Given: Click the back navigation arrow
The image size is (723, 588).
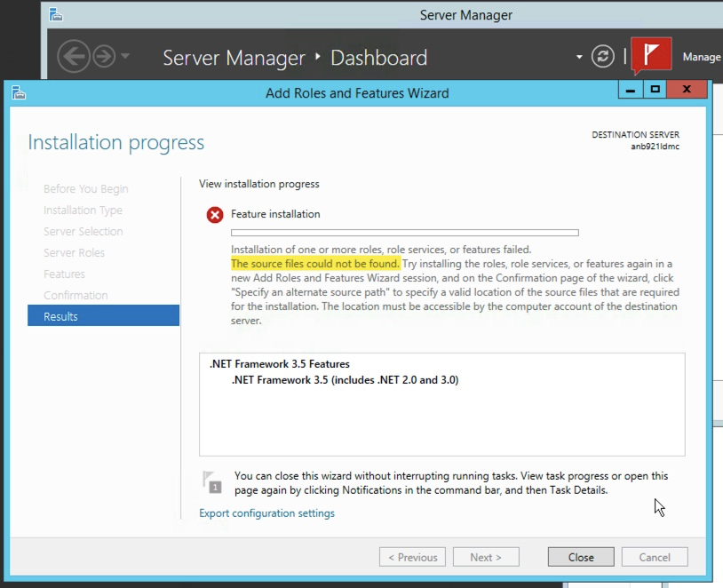Looking at the screenshot, I should 75,56.
